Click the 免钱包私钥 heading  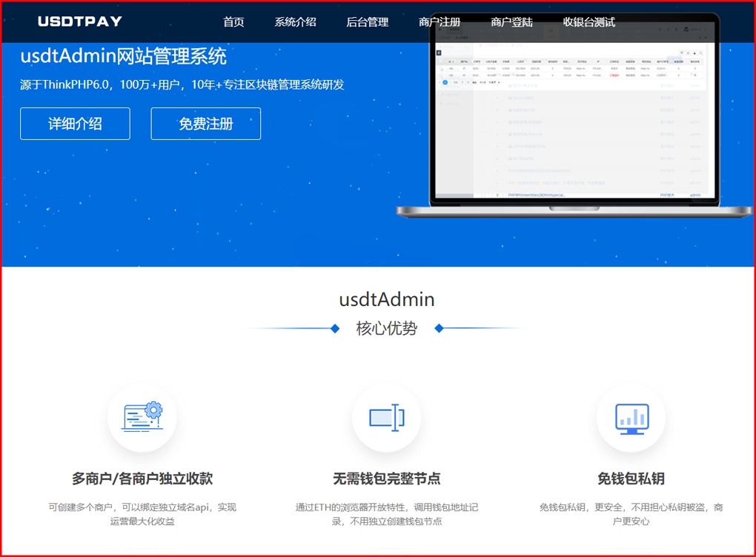point(631,478)
